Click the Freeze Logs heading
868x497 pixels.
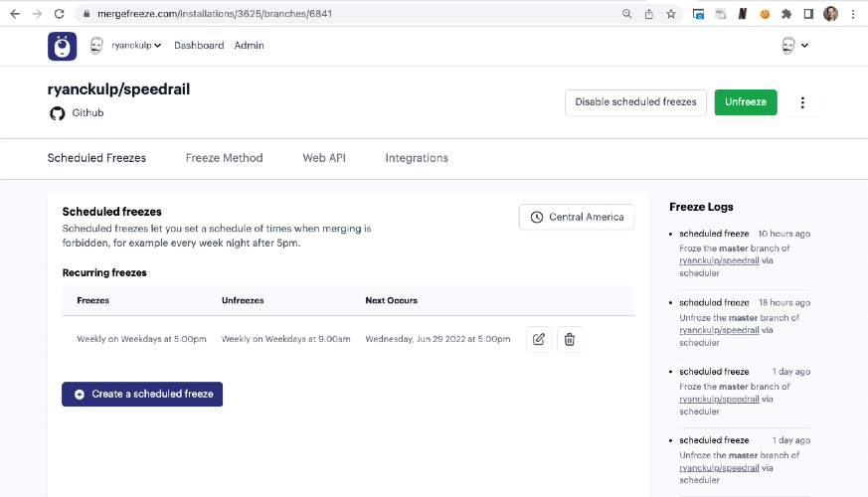pyautogui.click(x=701, y=207)
